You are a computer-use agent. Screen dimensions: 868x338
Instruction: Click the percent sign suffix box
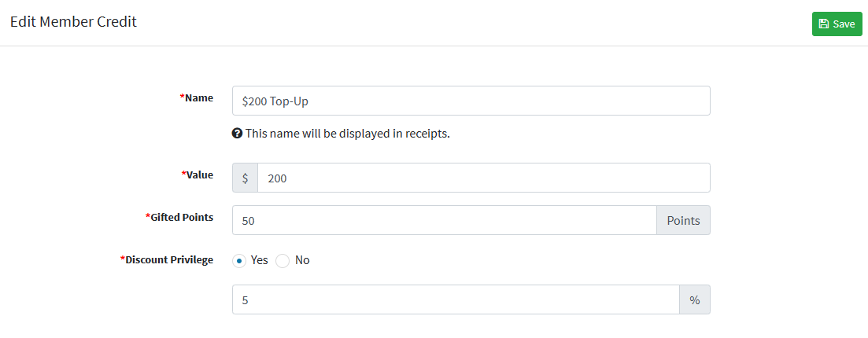point(695,299)
